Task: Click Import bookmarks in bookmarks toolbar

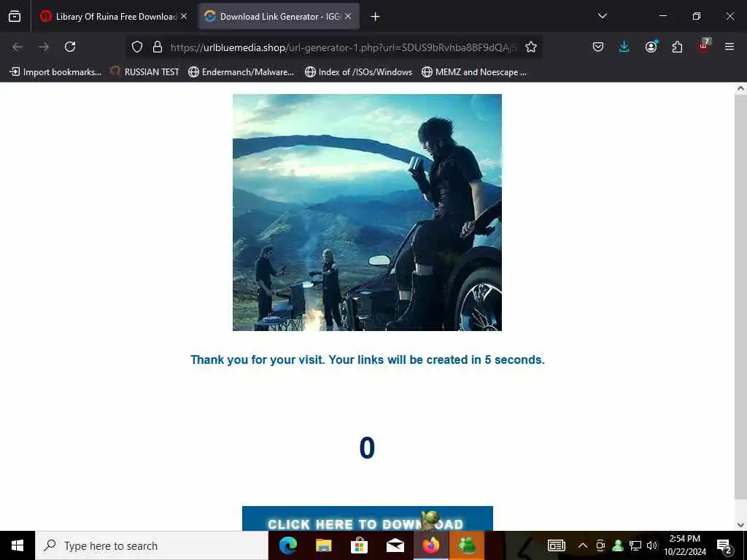Action: click(x=55, y=72)
